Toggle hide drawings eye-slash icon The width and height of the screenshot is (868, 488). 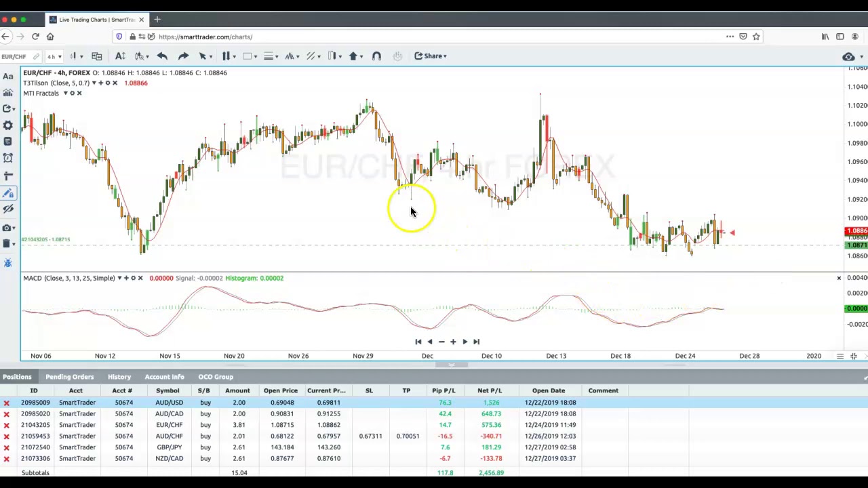tap(8, 210)
